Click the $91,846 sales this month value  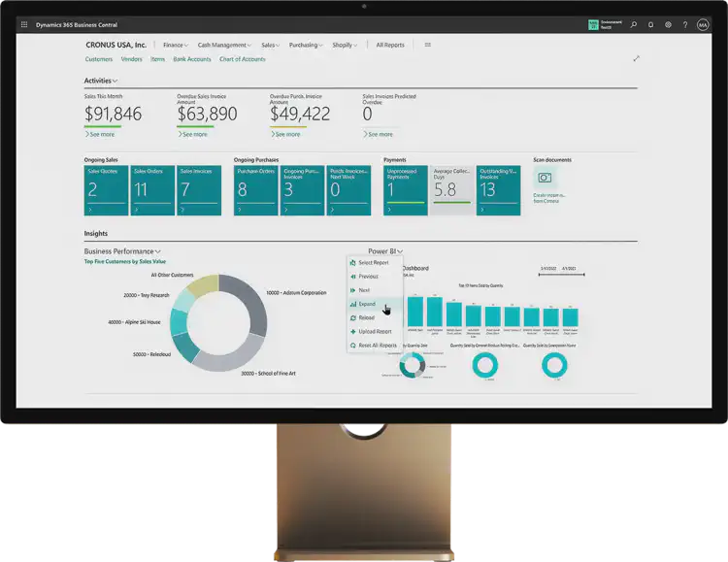[113, 114]
